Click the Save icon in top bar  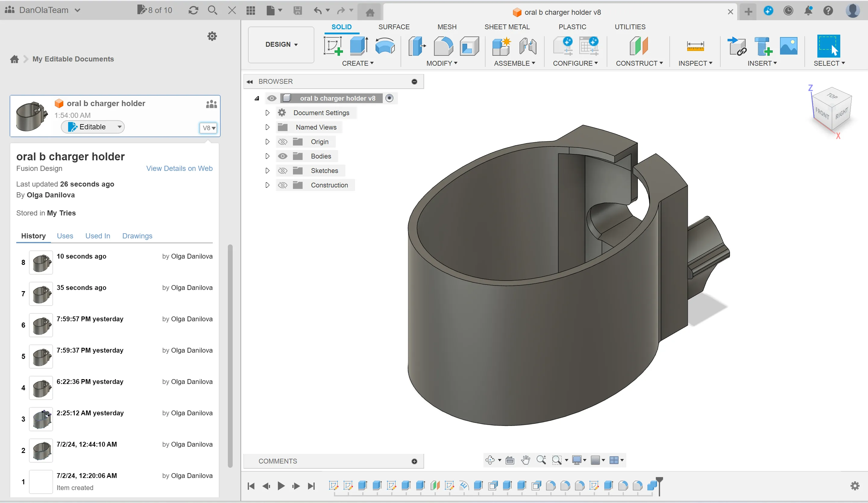[297, 10]
